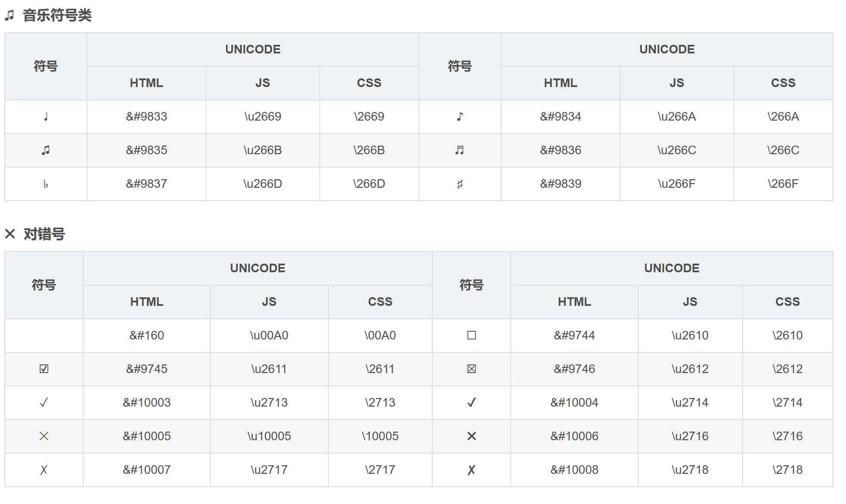
Task: Click the X icon before 对错号 heading
Action: pos(10,234)
